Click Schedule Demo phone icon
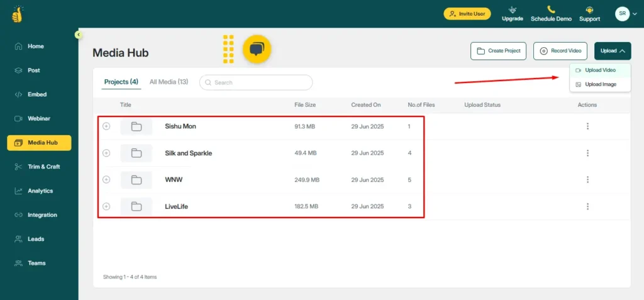The height and width of the screenshot is (300, 644). coord(551,9)
